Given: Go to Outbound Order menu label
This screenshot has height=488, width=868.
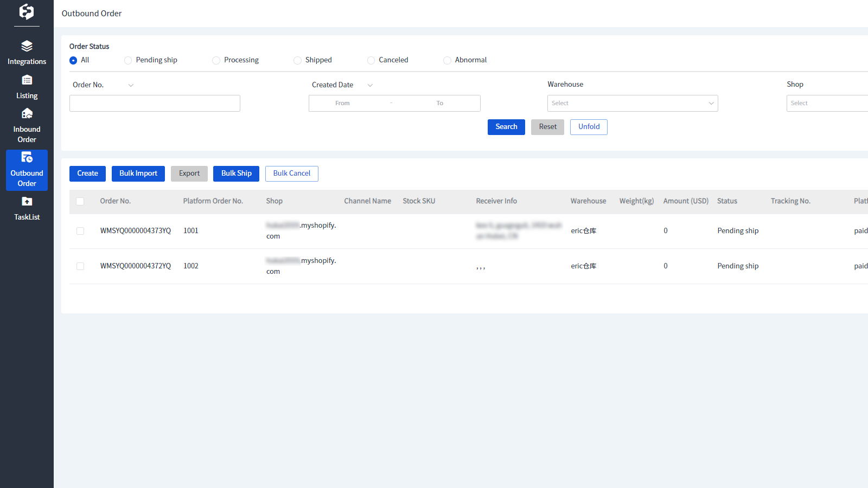Looking at the screenshot, I should tap(27, 178).
